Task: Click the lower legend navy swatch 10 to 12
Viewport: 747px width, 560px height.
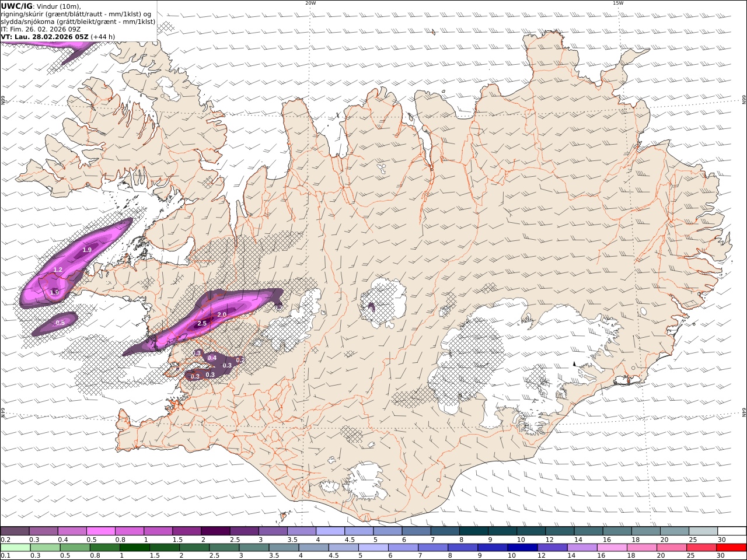Action: [x=522, y=548]
